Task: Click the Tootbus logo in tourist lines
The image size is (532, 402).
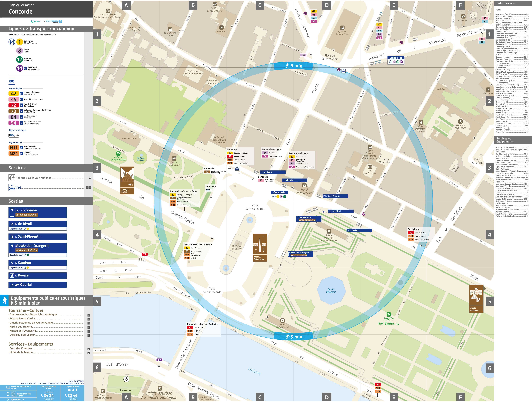Action: coord(14,135)
